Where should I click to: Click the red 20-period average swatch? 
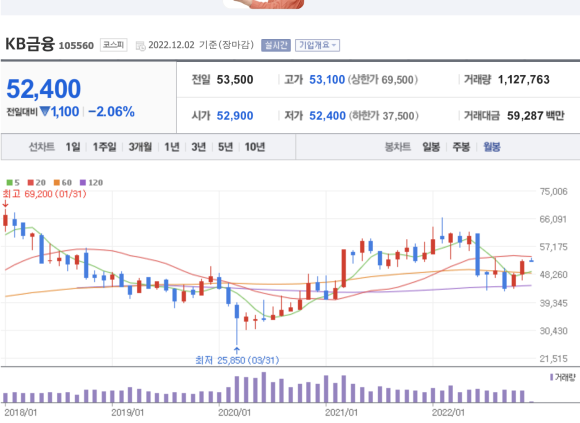[31, 183]
